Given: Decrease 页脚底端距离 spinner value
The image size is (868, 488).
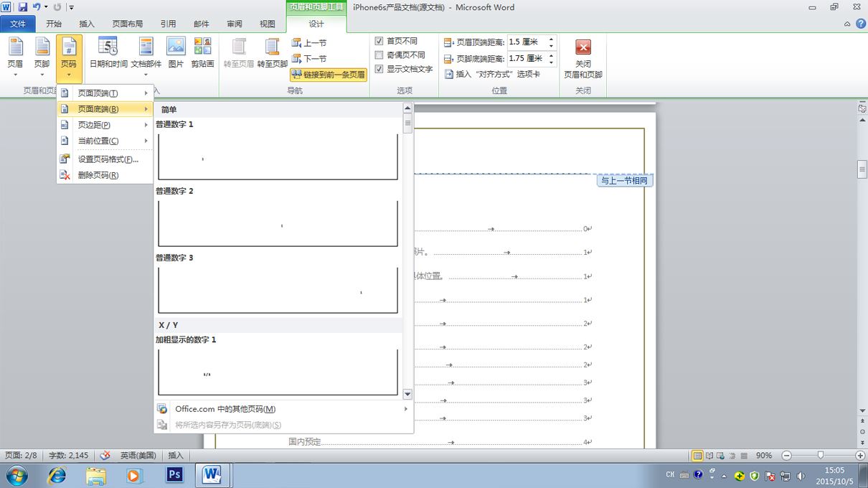Looking at the screenshot, I should coord(551,62).
